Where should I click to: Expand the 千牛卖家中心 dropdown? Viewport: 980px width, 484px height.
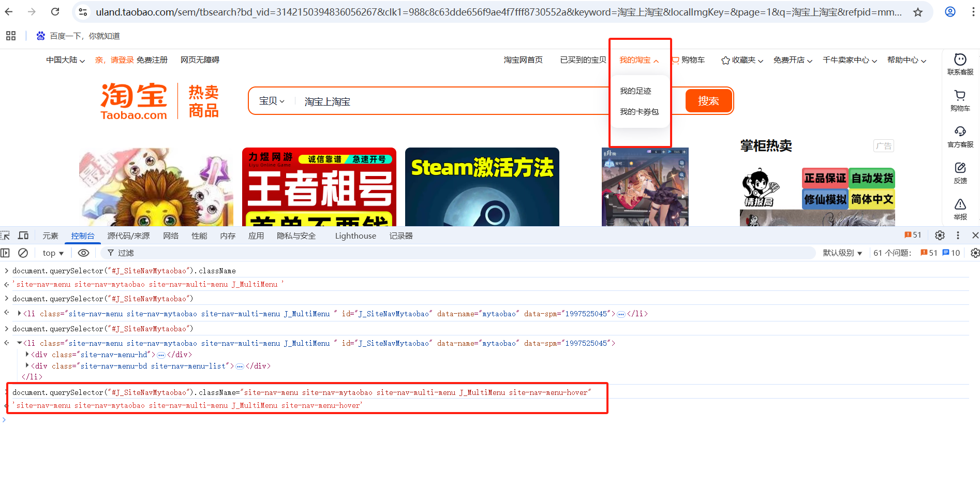(850, 60)
